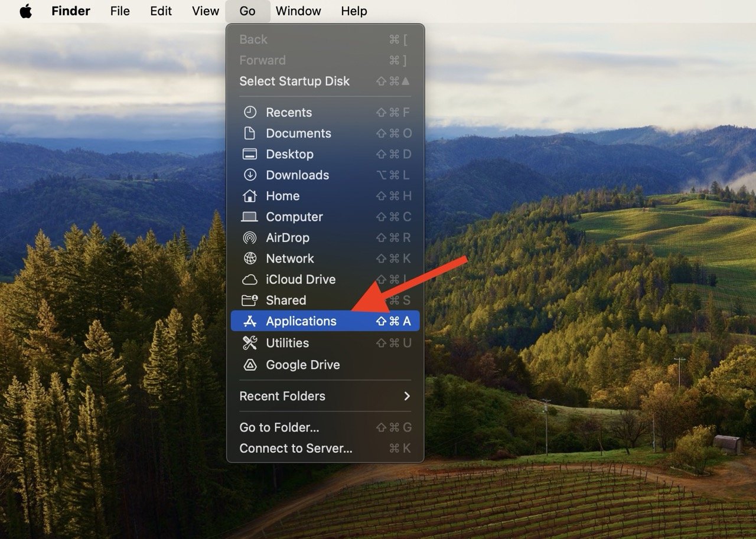Click the Recents clock icon

[250, 112]
